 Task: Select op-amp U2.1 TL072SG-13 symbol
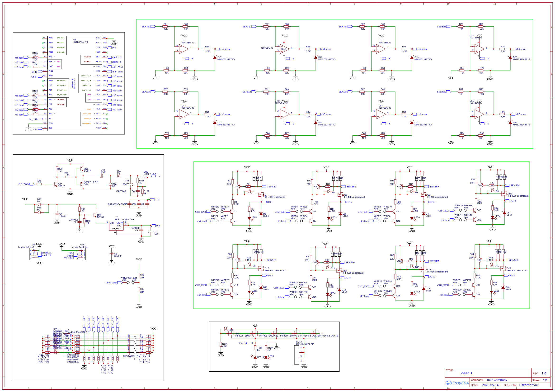184,49
